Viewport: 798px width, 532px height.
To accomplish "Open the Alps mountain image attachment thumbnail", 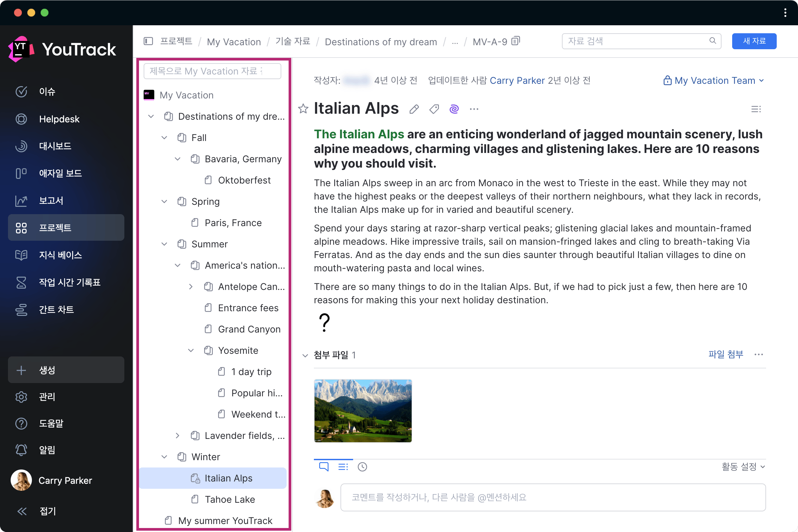I will (363, 411).
